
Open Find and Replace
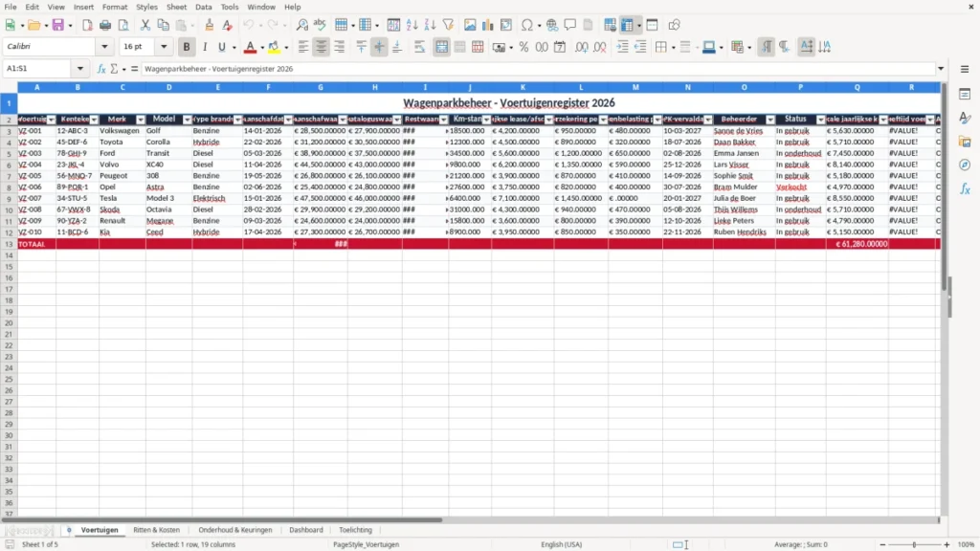(301, 25)
